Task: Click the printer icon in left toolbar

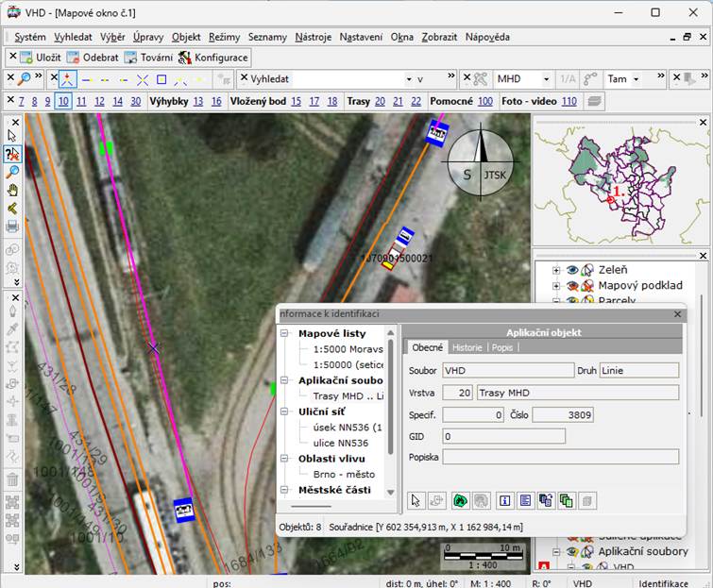Action: 12,226
